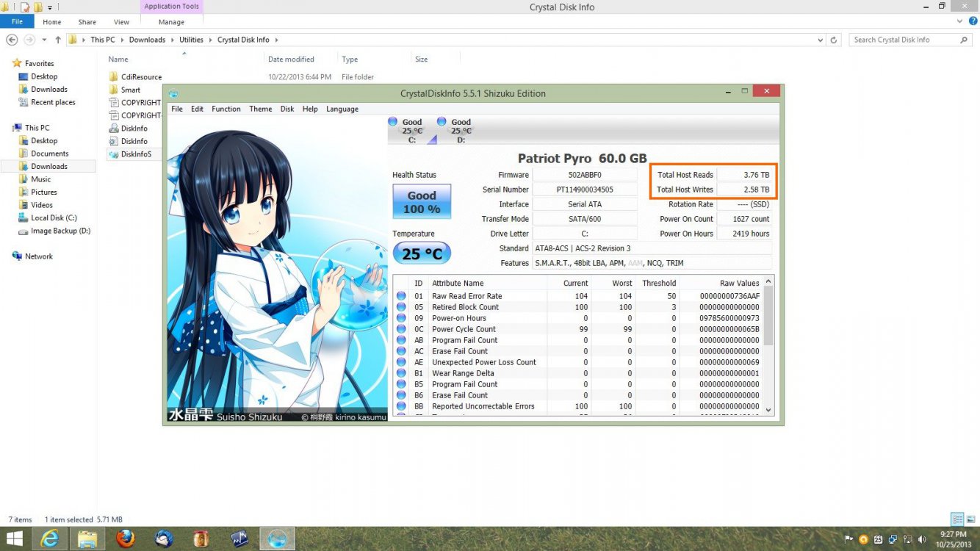This screenshot has height=551, width=980.
Task: Open Theme menu in CrystalDiskInfo
Action: point(260,109)
